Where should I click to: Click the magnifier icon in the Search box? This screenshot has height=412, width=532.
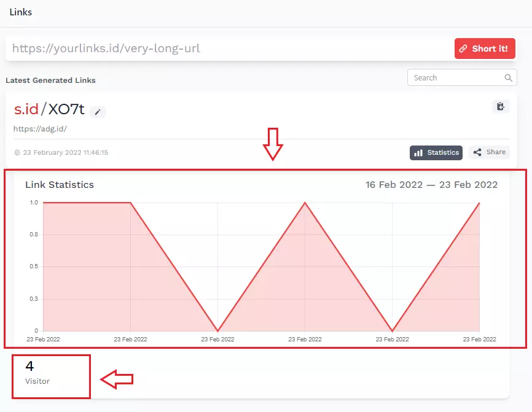pos(508,78)
